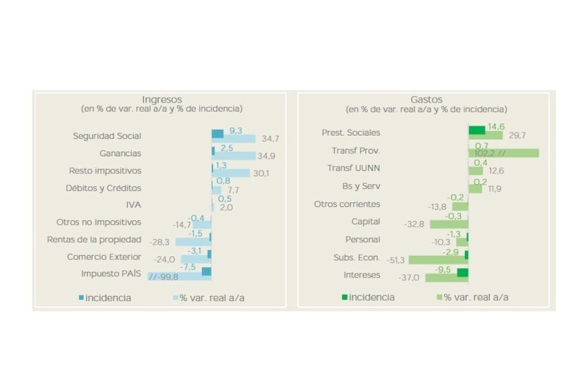The height and width of the screenshot is (392, 588).
Task: Click the light blue % var. real legend swatch
Action: coord(176,298)
